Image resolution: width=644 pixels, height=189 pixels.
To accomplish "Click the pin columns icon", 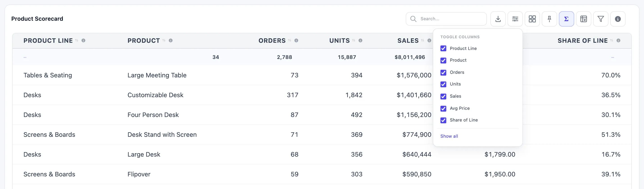I will (549, 19).
